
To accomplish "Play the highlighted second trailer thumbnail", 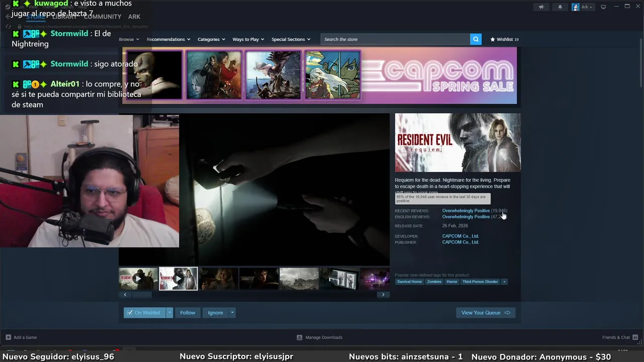I will pos(178,279).
